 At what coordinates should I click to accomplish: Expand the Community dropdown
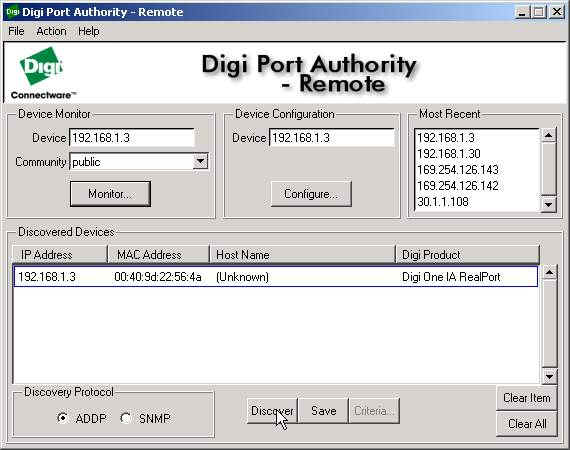tap(200, 161)
